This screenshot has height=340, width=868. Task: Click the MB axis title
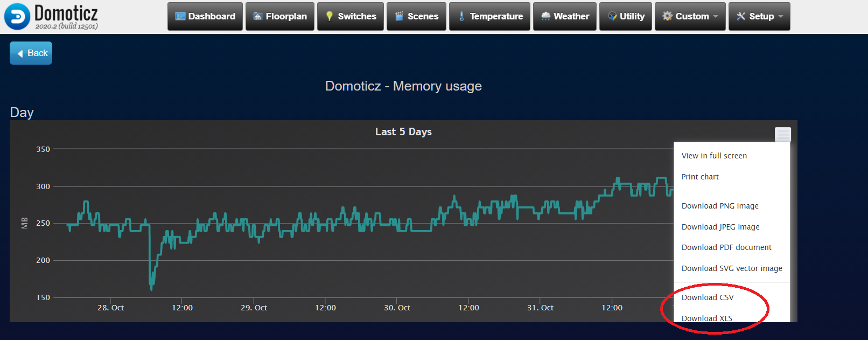pyautogui.click(x=24, y=223)
